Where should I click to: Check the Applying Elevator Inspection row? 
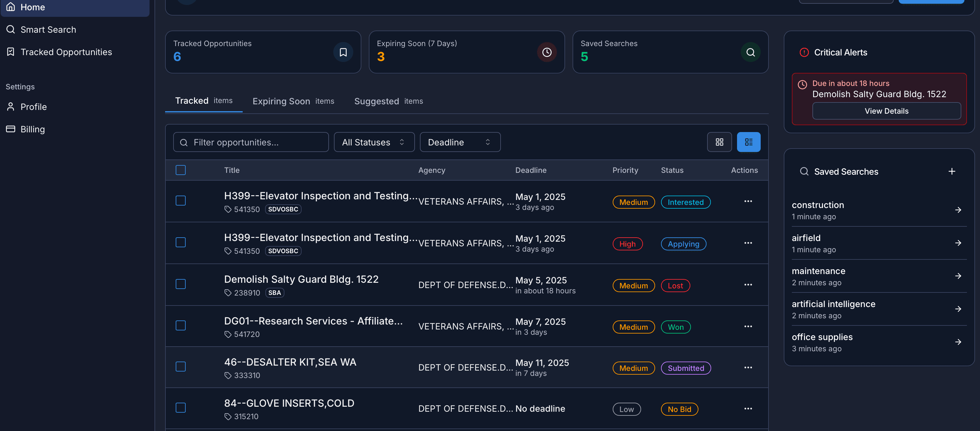(x=181, y=243)
